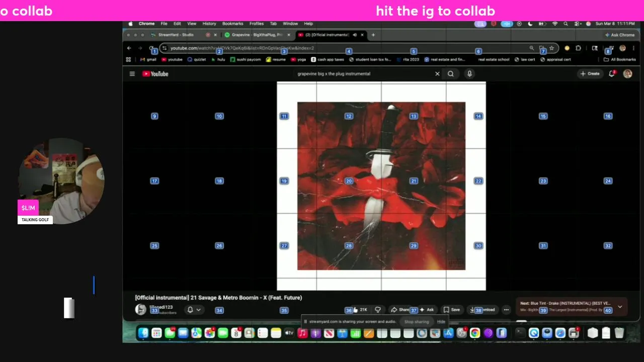
Task: Open the law cert bookmark
Action: [525, 59]
